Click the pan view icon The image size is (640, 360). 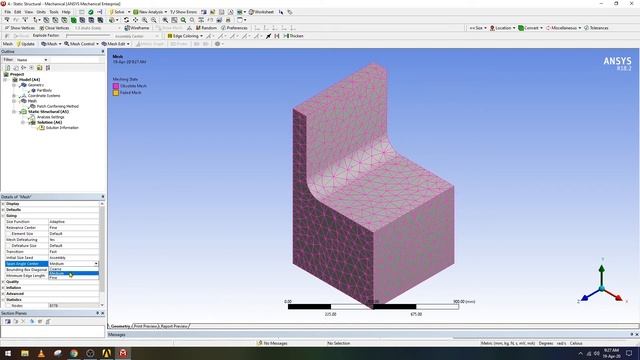click(136, 20)
